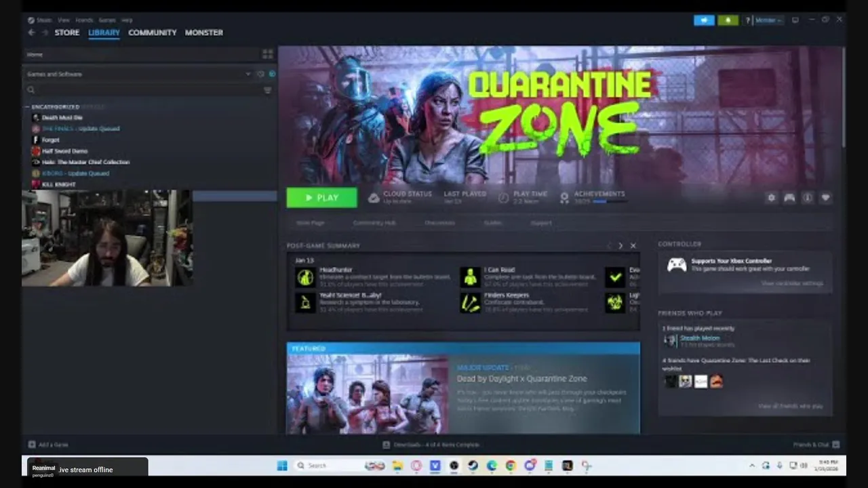Open the green notifications bell button
The height and width of the screenshot is (488, 868).
pyautogui.click(x=728, y=20)
